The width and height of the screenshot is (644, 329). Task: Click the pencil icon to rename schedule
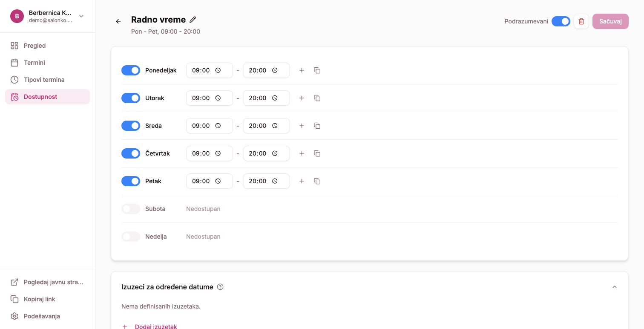tap(193, 20)
